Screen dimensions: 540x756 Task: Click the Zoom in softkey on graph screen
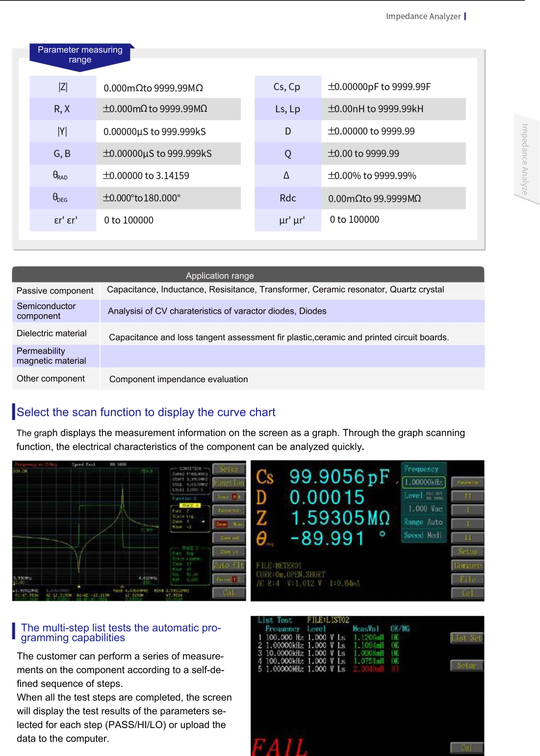point(229,552)
